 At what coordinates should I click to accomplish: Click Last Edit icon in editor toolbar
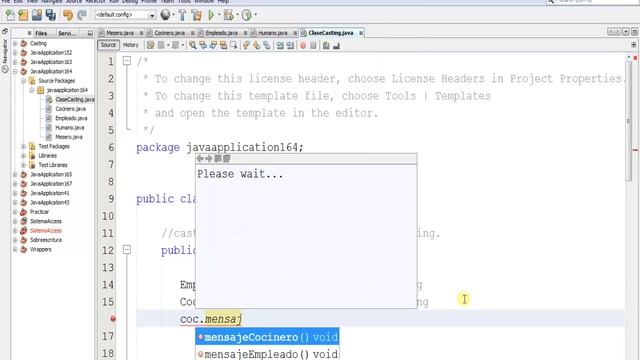[150, 45]
